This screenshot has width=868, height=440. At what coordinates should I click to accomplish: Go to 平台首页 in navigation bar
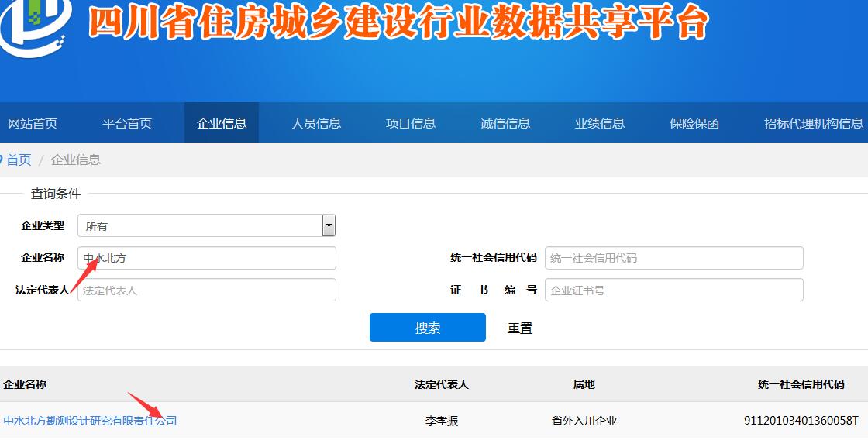click(x=127, y=123)
